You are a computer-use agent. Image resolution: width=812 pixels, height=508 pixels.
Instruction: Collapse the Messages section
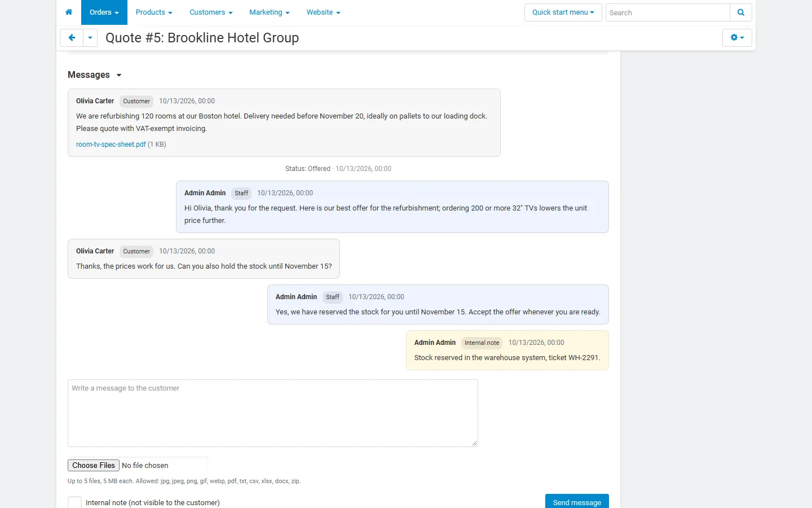click(95, 75)
